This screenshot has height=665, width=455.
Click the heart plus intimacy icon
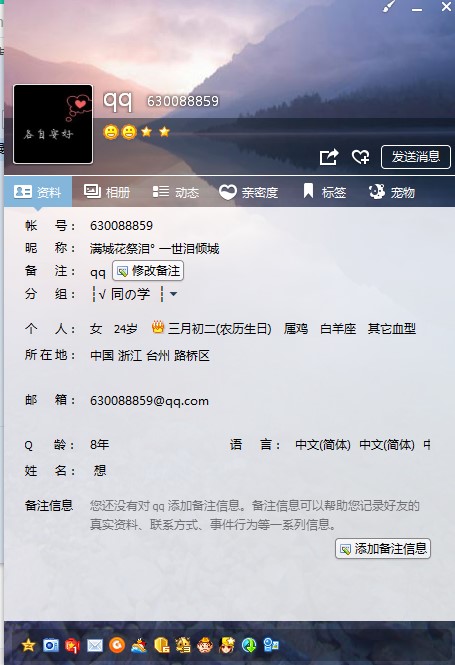click(x=360, y=157)
